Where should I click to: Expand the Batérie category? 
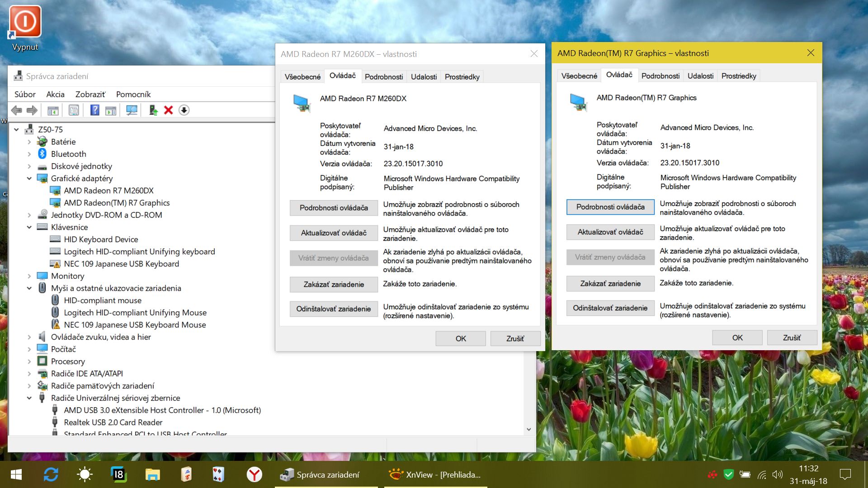tap(29, 142)
